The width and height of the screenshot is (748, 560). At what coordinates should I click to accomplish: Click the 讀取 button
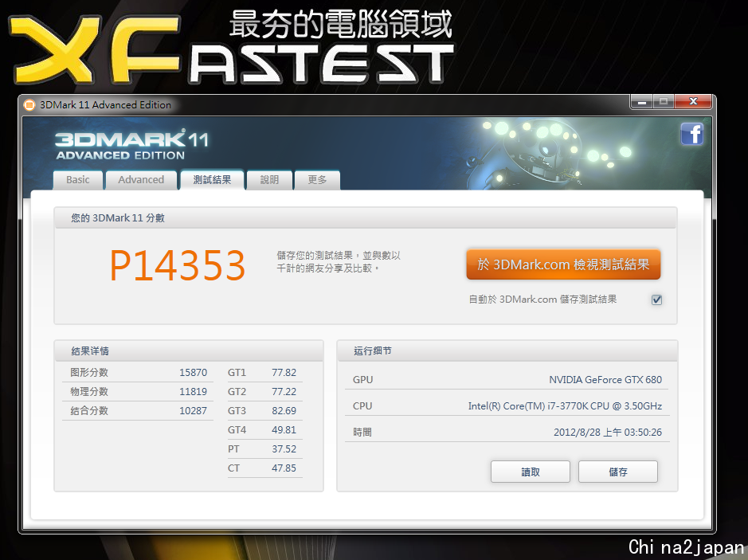pos(531,472)
